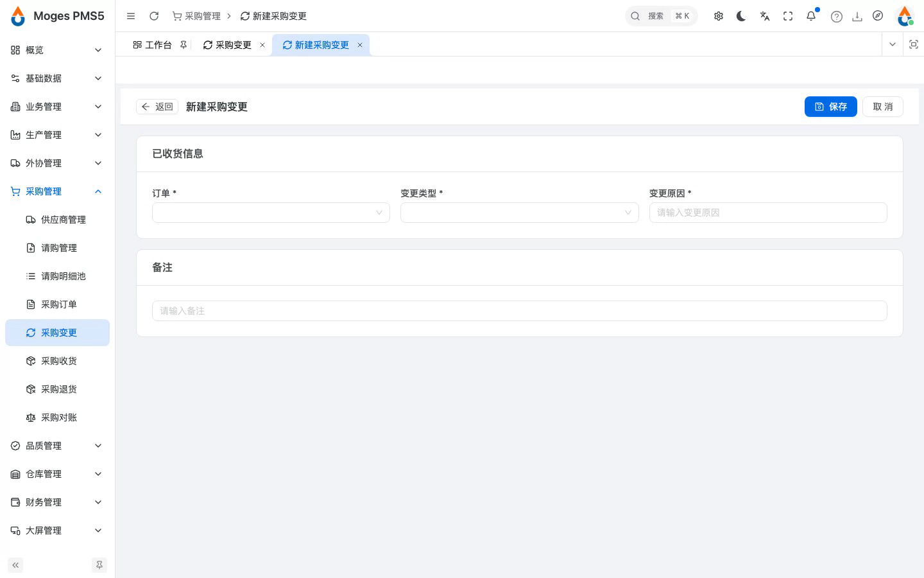This screenshot has height=578, width=924.
Task: Click the 变更原因 input field
Action: click(x=768, y=213)
